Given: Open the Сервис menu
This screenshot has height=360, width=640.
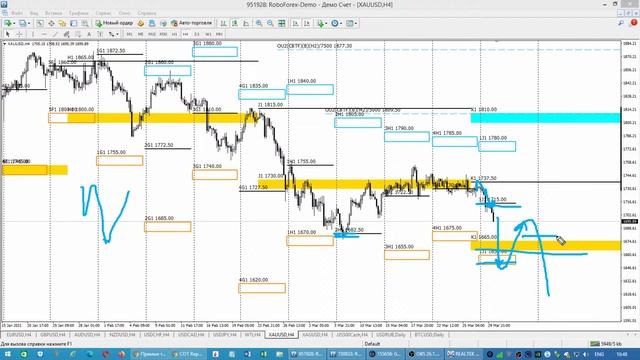Looking at the screenshot, I should [x=103, y=13].
